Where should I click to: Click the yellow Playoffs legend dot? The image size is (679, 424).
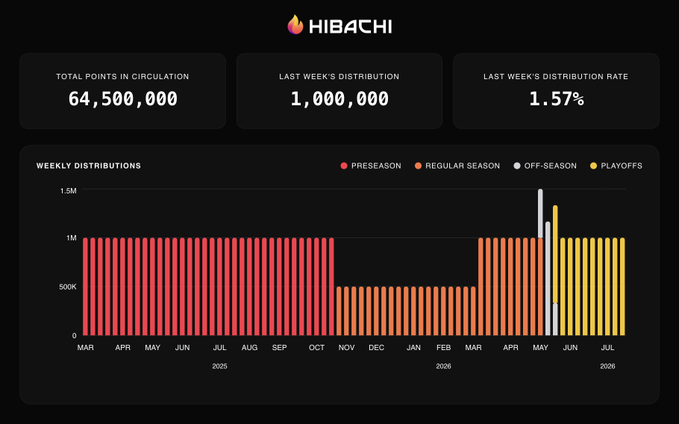click(593, 166)
